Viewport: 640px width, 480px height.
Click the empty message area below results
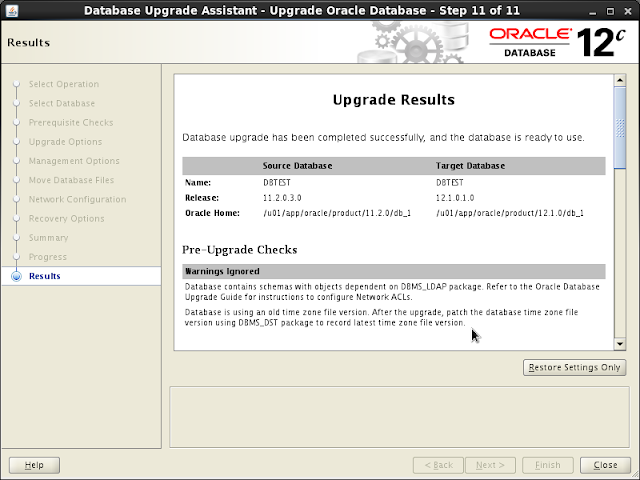click(400, 417)
